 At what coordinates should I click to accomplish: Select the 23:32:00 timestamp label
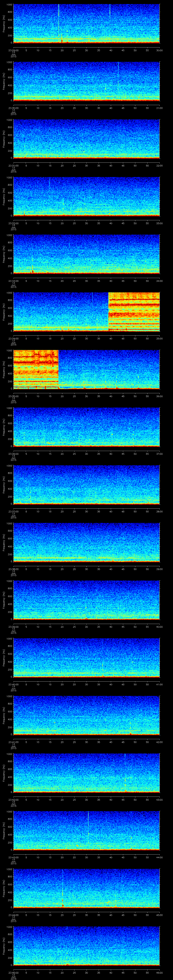coord(13,223)
